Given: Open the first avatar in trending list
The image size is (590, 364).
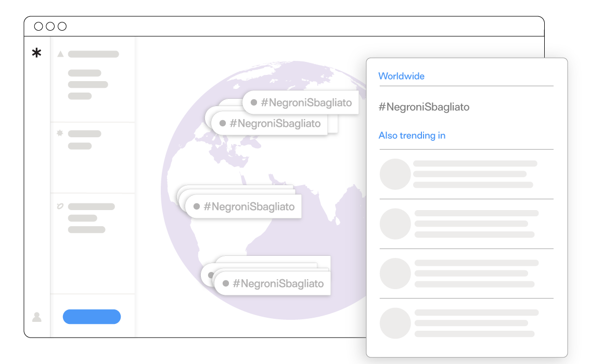Looking at the screenshot, I should click(395, 174).
